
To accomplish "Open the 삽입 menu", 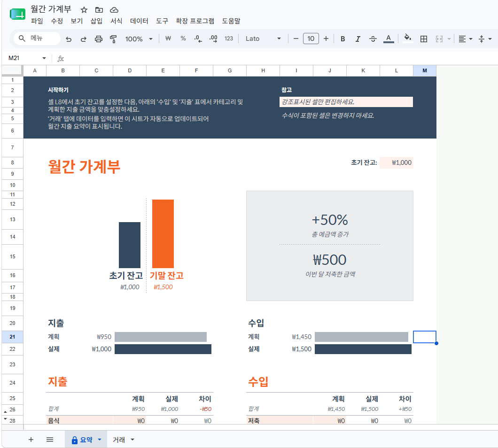I will coord(96,21).
